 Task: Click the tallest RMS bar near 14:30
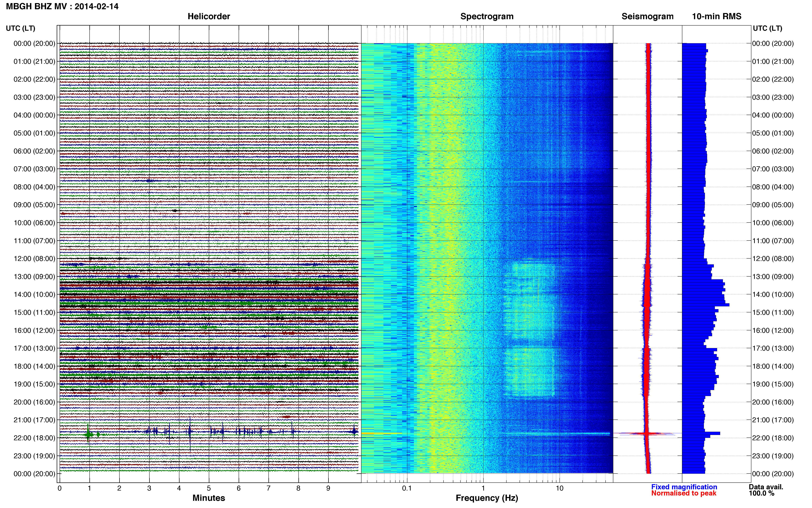[706, 305]
